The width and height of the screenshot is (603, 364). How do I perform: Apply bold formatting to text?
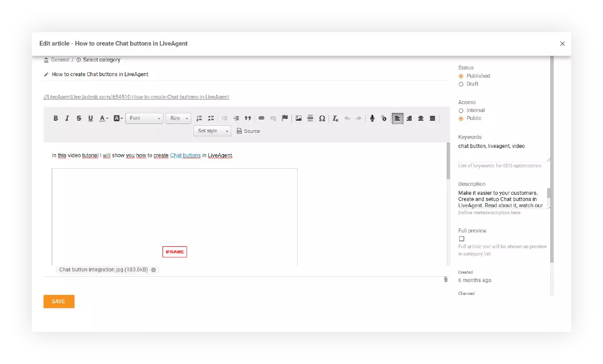[x=56, y=118]
